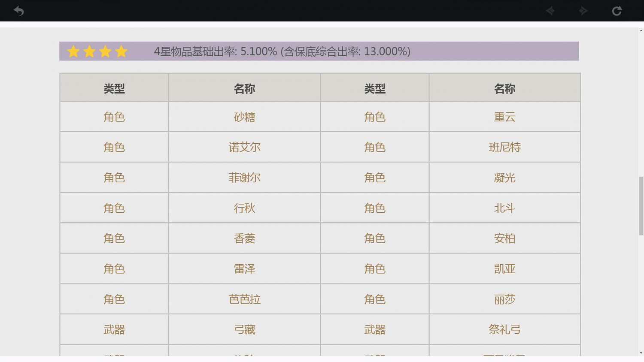
Task: Select the character name 重云
Action: 504,117
